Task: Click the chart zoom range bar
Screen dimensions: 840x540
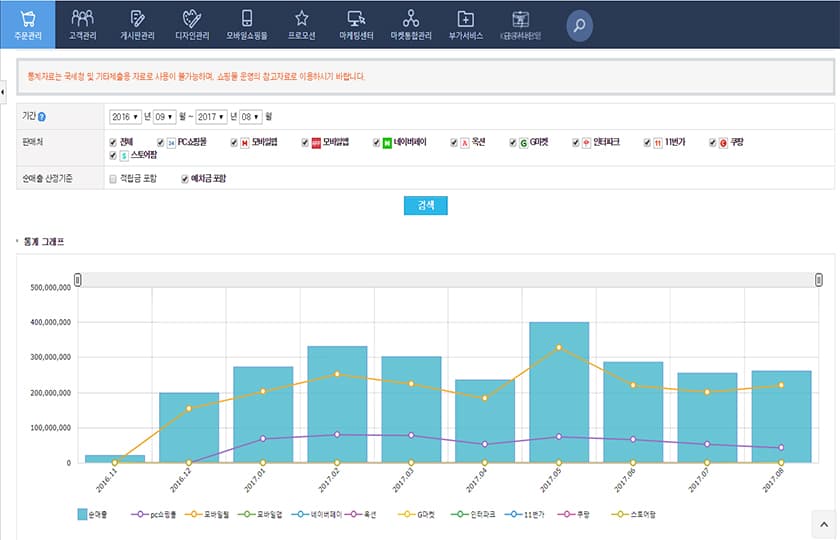Action: point(448,280)
